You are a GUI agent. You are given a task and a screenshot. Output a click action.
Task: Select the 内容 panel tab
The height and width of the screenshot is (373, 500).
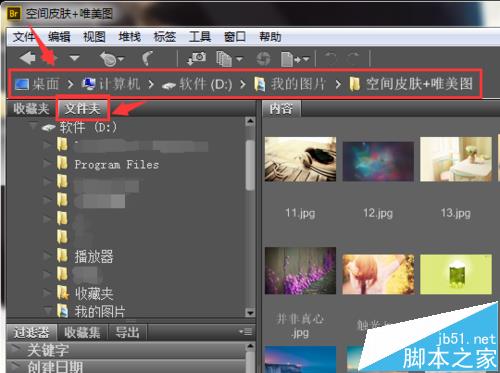[x=281, y=109]
